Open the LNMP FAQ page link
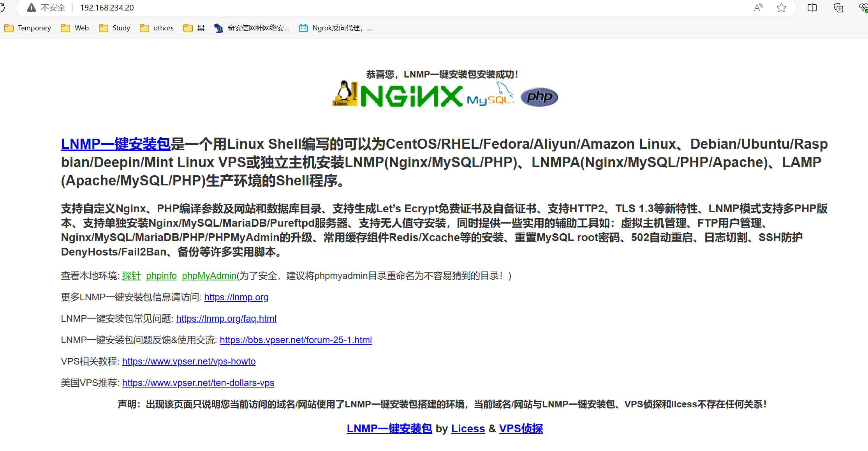Viewport: 868px width, 451px height. [x=226, y=319]
